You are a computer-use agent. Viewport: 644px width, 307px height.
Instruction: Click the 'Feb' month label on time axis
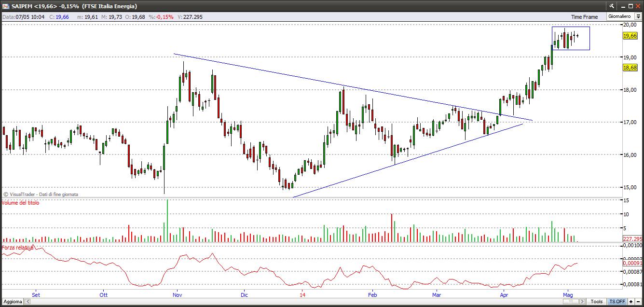click(372, 294)
